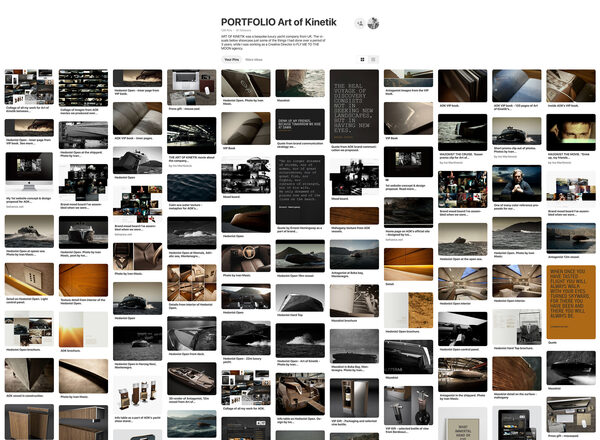Open the 3D render of Antagonist deck pin

(191, 379)
